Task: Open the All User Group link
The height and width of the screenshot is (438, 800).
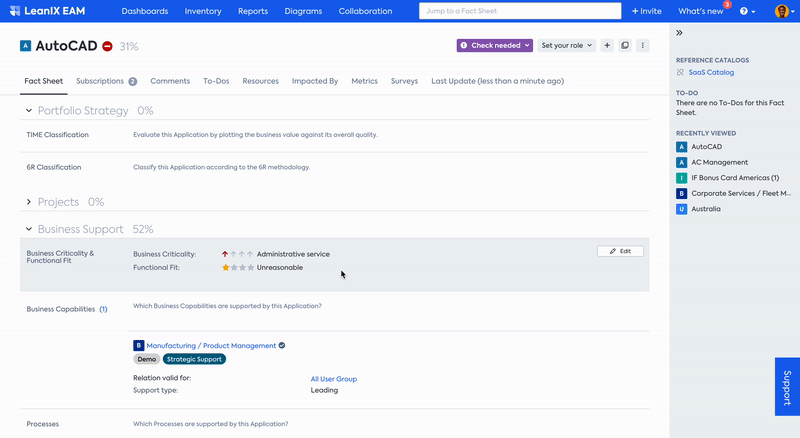Action: (334, 379)
